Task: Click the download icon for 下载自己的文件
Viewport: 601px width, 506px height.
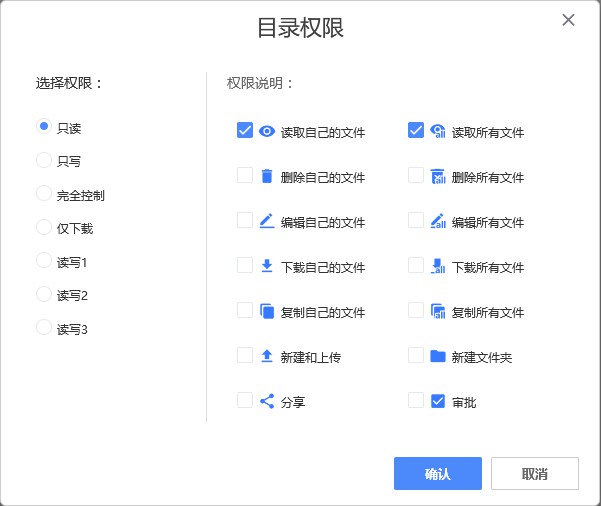Action: pos(267,266)
